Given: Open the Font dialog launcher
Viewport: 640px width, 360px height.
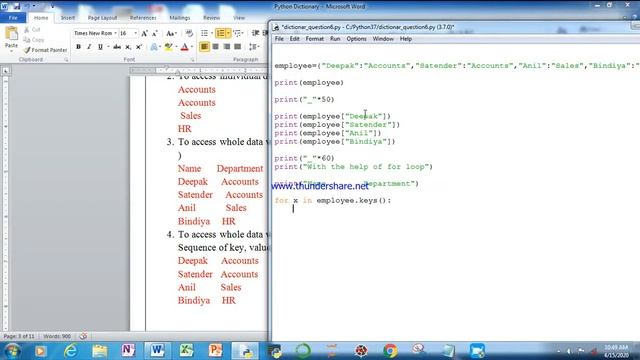Looking at the screenshot, I should click(x=193, y=60).
